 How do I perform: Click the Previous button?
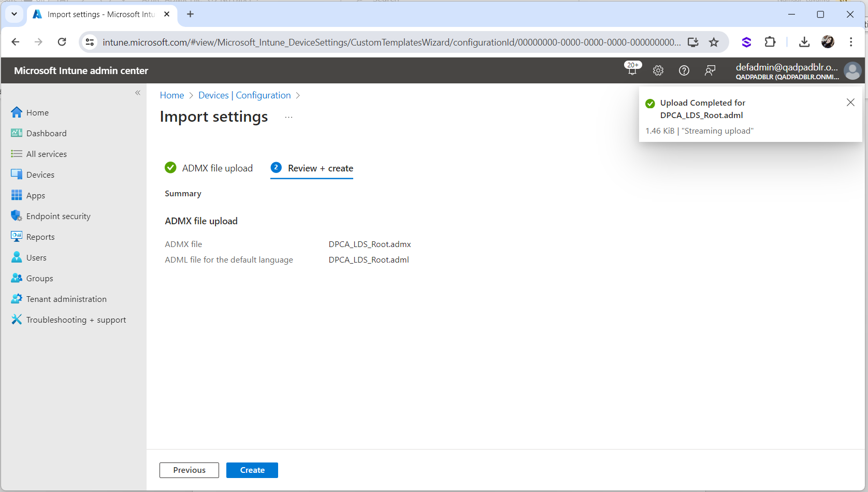tap(189, 470)
